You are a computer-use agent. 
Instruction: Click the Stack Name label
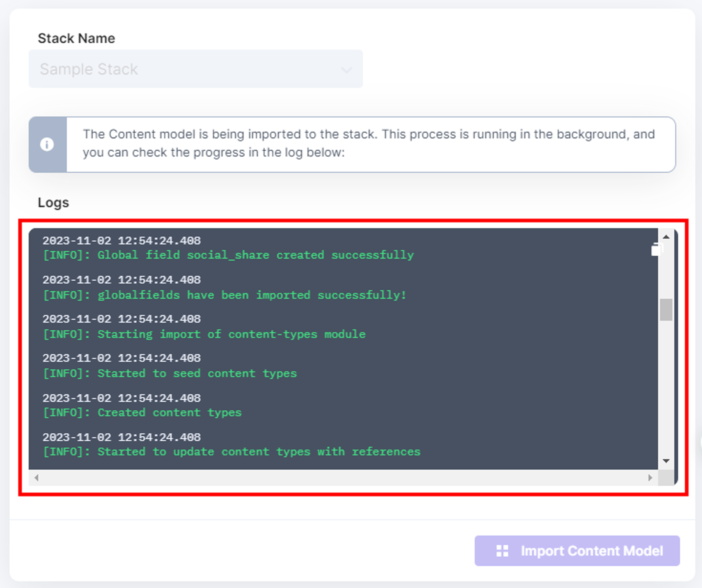[x=76, y=38]
